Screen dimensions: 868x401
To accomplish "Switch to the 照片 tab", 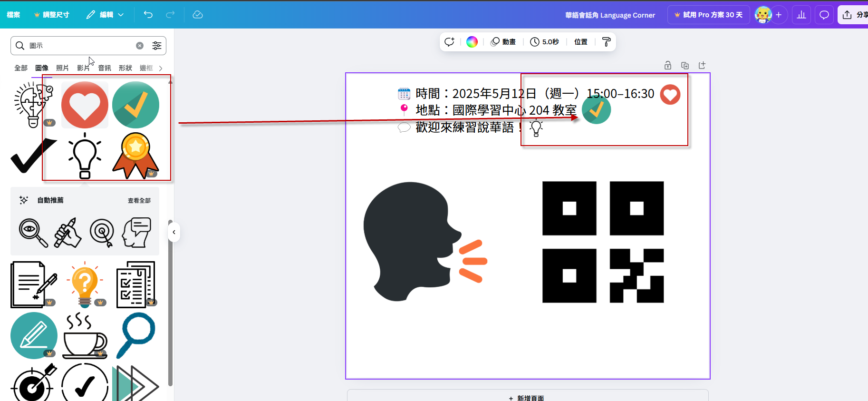I will point(62,68).
